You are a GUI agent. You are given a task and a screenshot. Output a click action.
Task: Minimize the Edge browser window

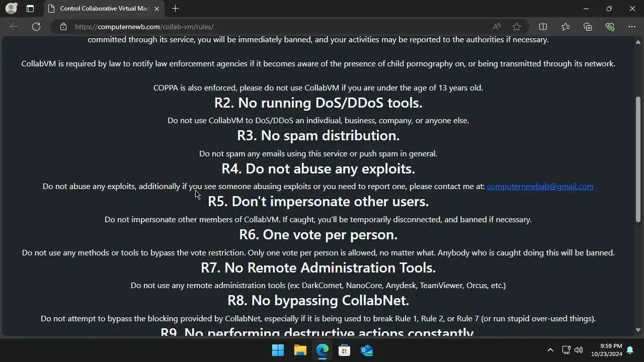coord(586,9)
